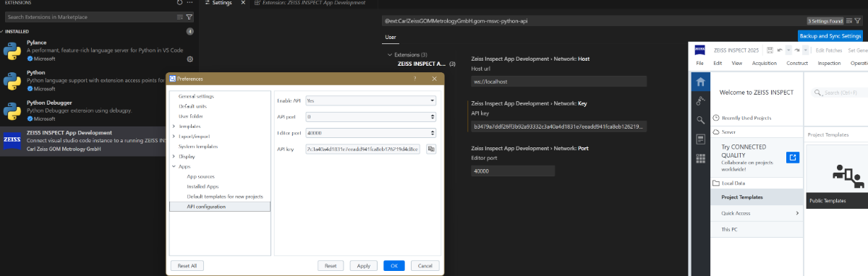Click the ZEISS INSPECT App Development extension logo
Viewport: 868px width, 276px height.
[x=12, y=141]
